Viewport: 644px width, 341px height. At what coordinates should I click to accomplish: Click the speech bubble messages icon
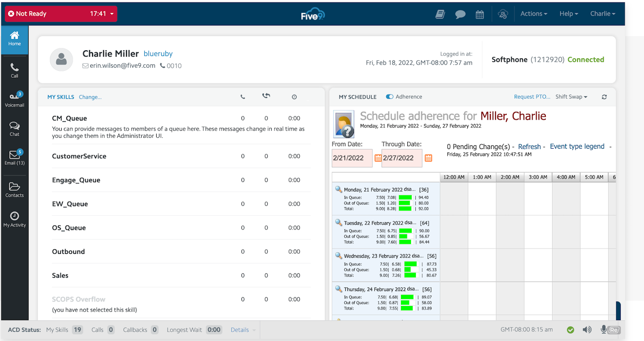click(460, 14)
